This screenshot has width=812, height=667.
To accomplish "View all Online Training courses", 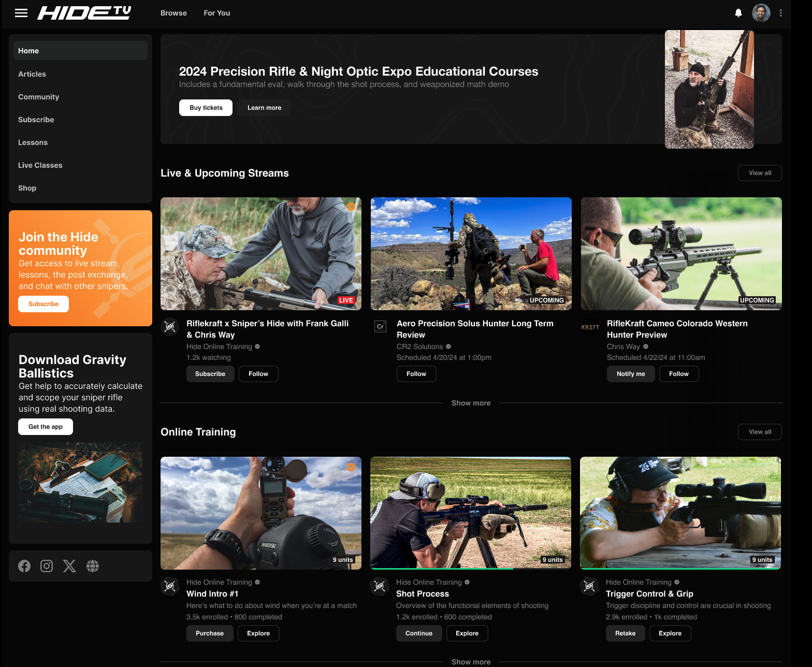I will [760, 432].
